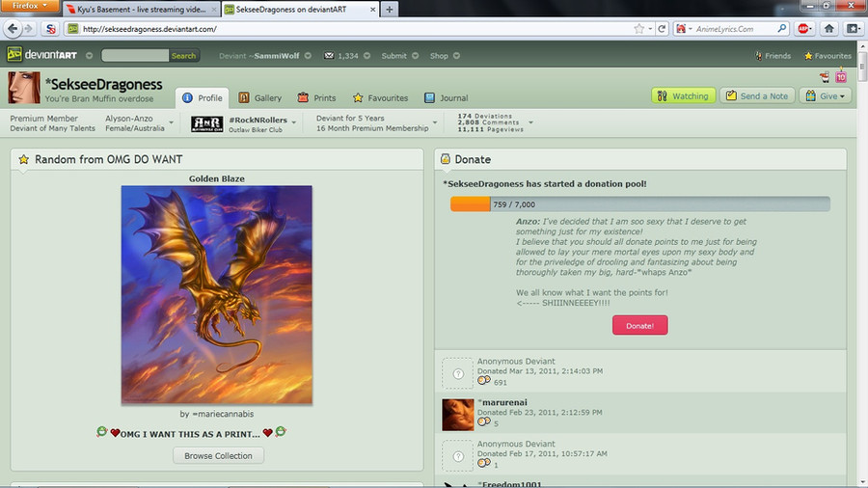
Task: Click the Adblock Plus ABP icon
Action: click(803, 29)
